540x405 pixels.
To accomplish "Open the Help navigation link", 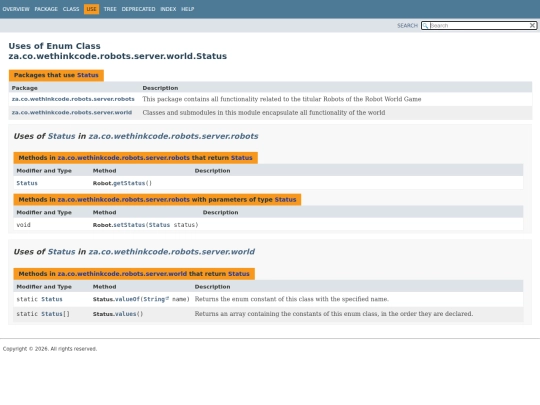I will pyautogui.click(x=188, y=9).
